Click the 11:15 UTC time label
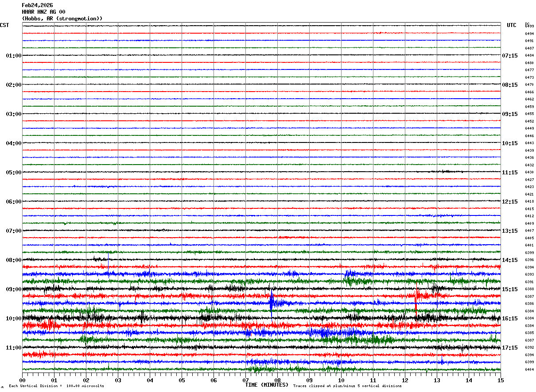This screenshot has width=536, height=392. [x=510, y=173]
